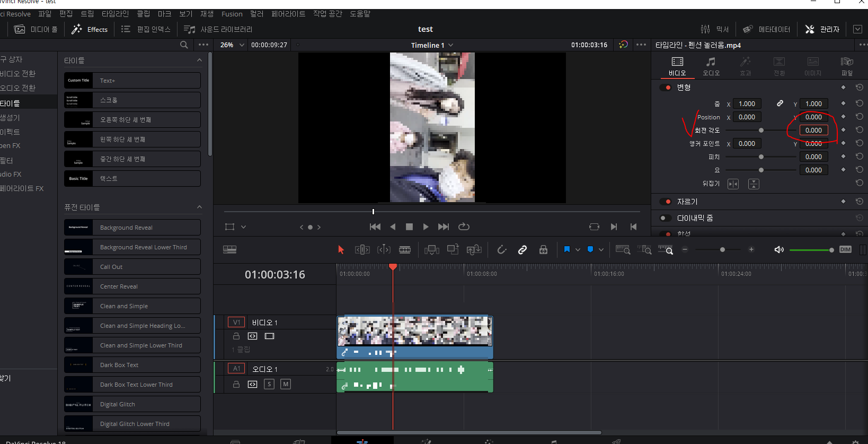Select the arrow selection mode tool
This screenshot has width=868, height=444.
click(x=341, y=249)
